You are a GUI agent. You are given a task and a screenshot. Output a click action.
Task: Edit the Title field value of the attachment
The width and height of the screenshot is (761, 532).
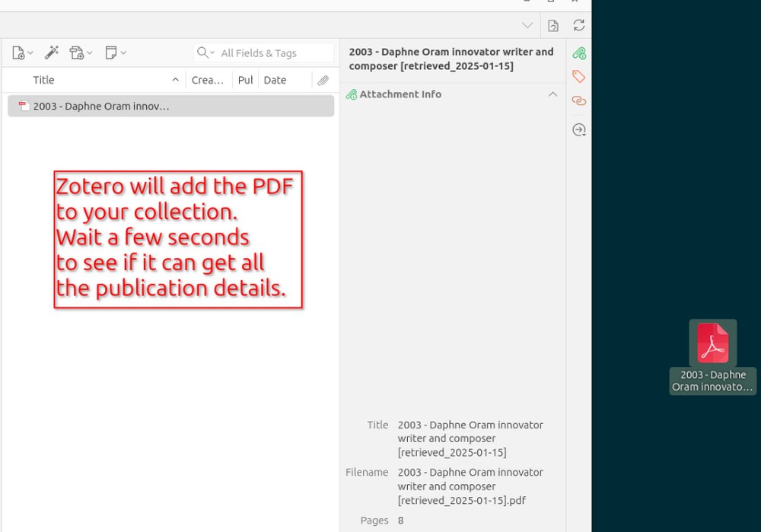click(x=470, y=438)
